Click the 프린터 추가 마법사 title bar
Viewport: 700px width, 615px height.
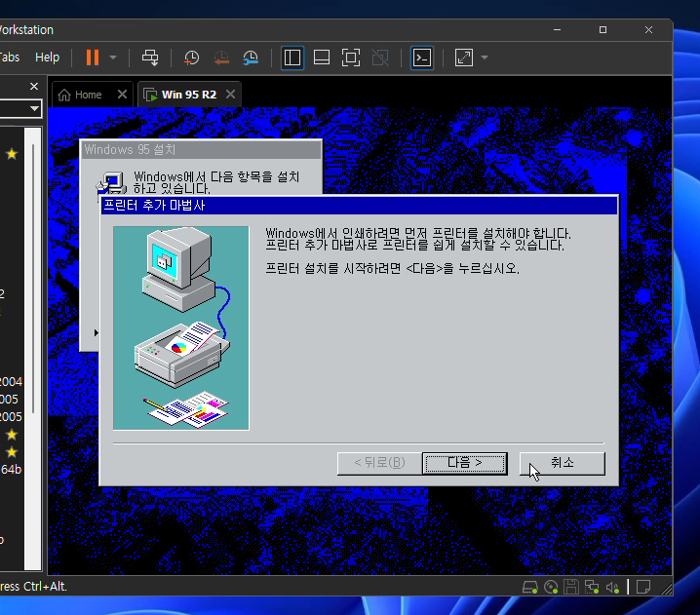point(360,206)
